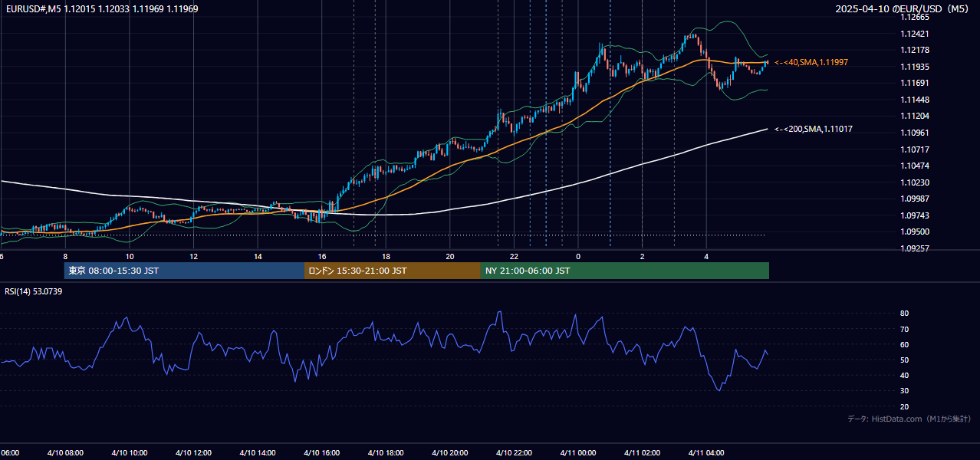Click price axis value 1.11448
The width and height of the screenshot is (980, 460).
(914, 100)
